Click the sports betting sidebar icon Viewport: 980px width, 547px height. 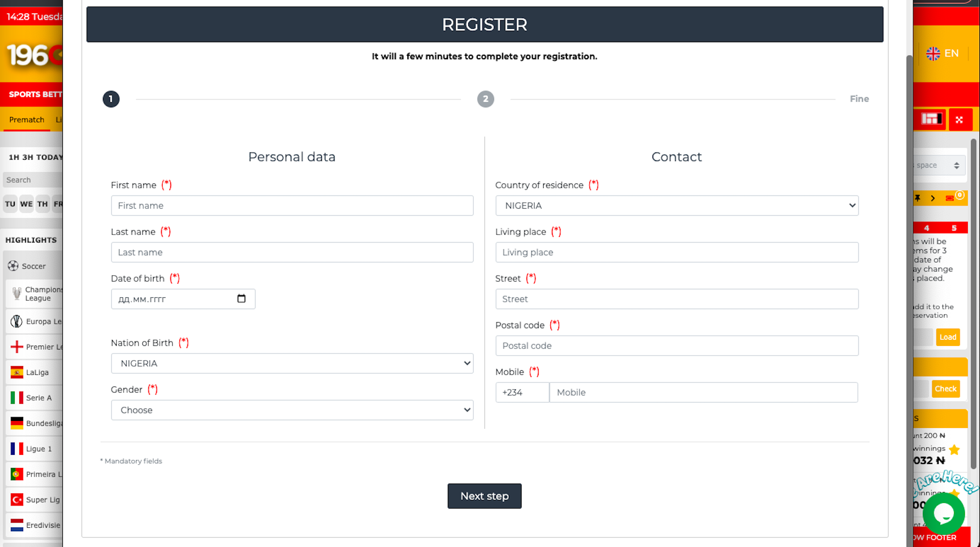point(931,119)
